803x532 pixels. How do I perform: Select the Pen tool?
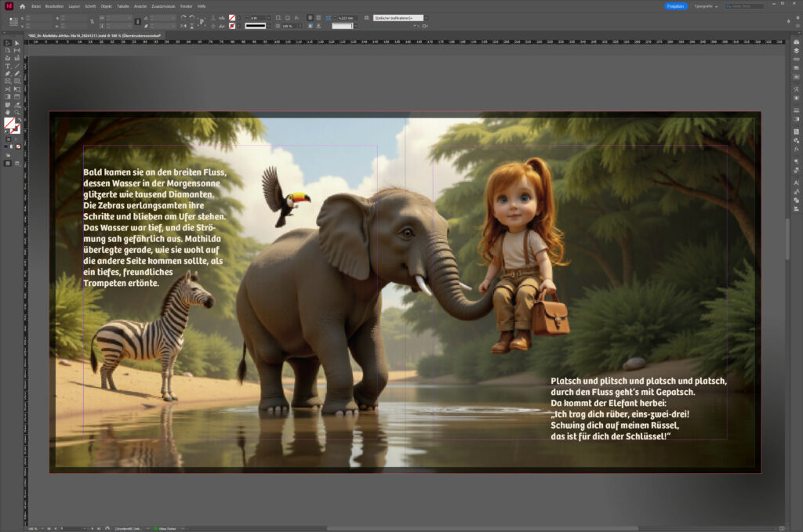(x=8, y=74)
